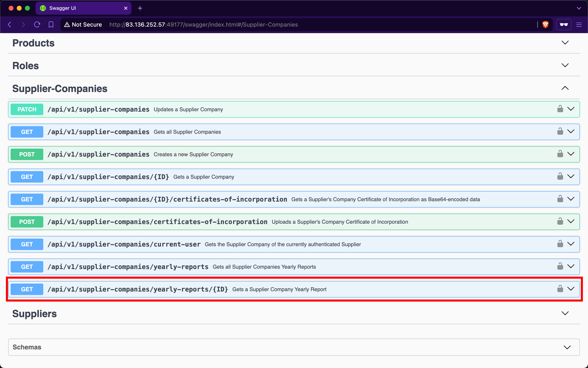Click lock icon on GET certificates-of-incorporation row
Screen dimensions: 588x368
click(x=560, y=199)
